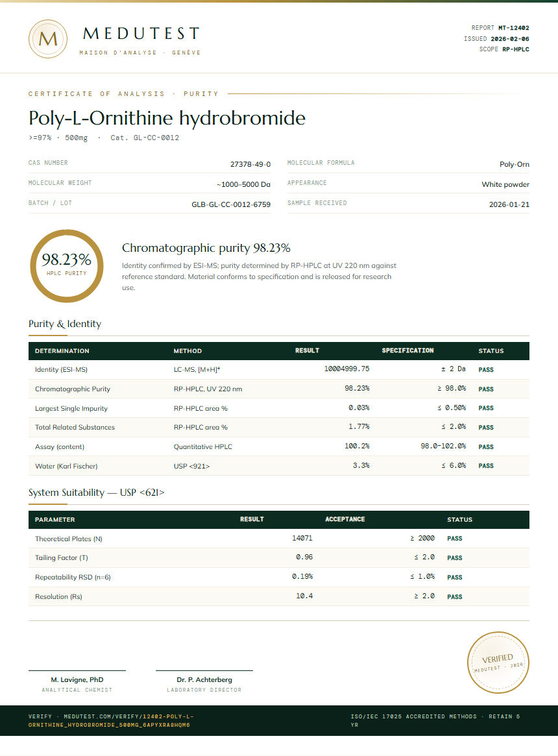The width and height of the screenshot is (558, 756).
Task: Select the scope value RP-HPLC
Action: point(516,49)
